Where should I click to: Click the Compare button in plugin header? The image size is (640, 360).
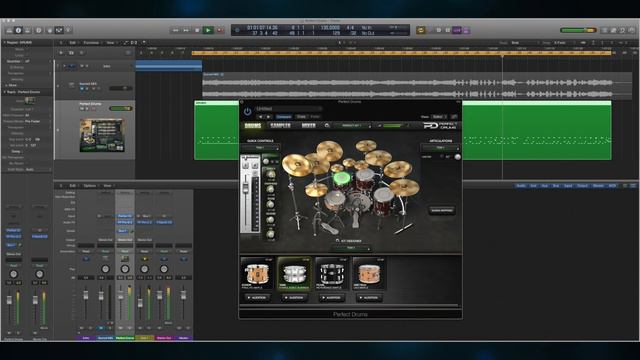tap(283, 117)
